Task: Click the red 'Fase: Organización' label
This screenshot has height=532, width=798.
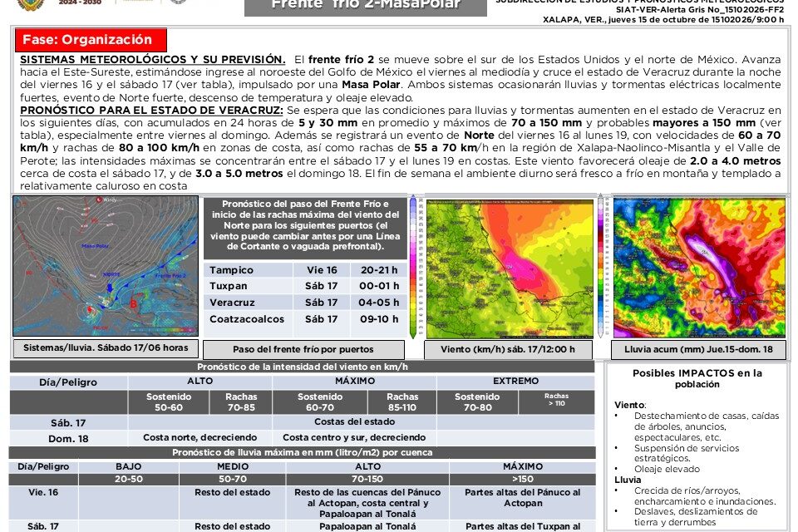Action: tap(91, 40)
